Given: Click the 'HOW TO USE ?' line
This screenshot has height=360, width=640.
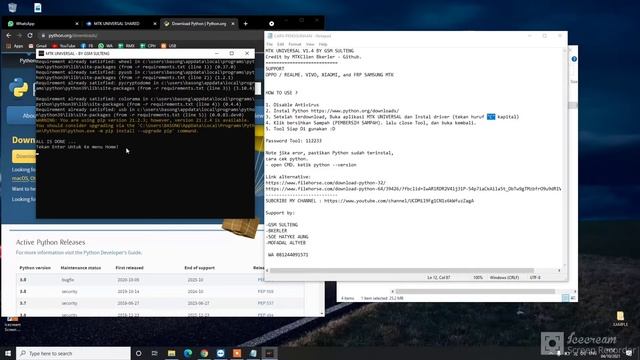Looking at the screenshot, I should [x=282, y=93].
